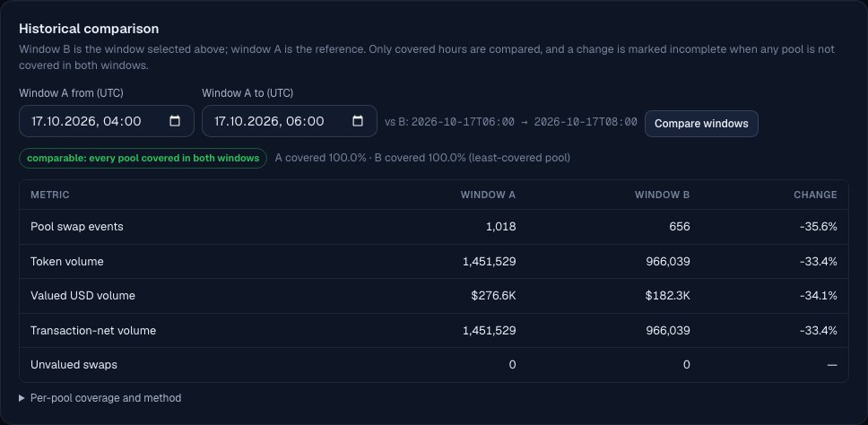The height and width of the screenshot is (425, 868).
Task: Click Window B Token volume value 966,039
Action: pyautogui.click(x=668, y=261)
